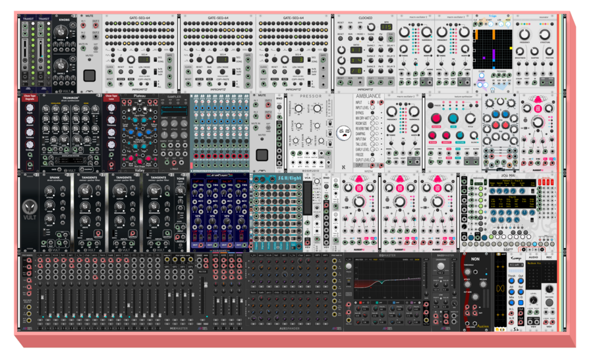Click the large mute button on second-row MUTE

262,155
